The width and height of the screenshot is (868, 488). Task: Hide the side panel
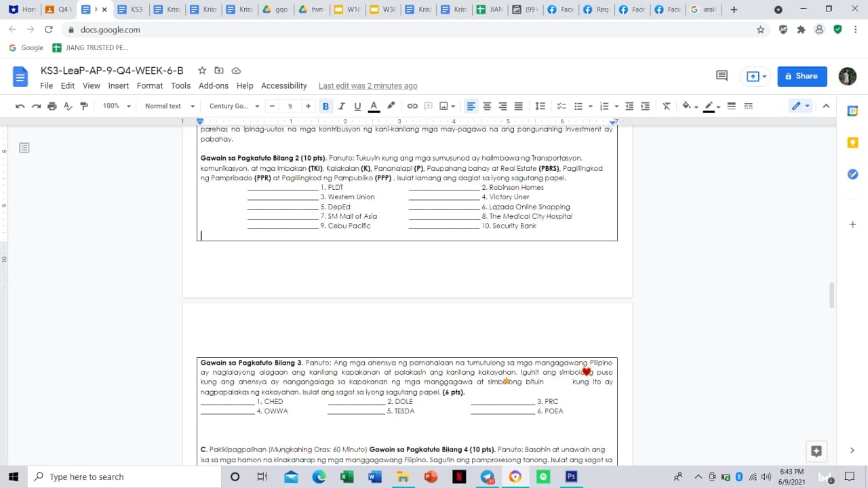click(x=852, y=450)
